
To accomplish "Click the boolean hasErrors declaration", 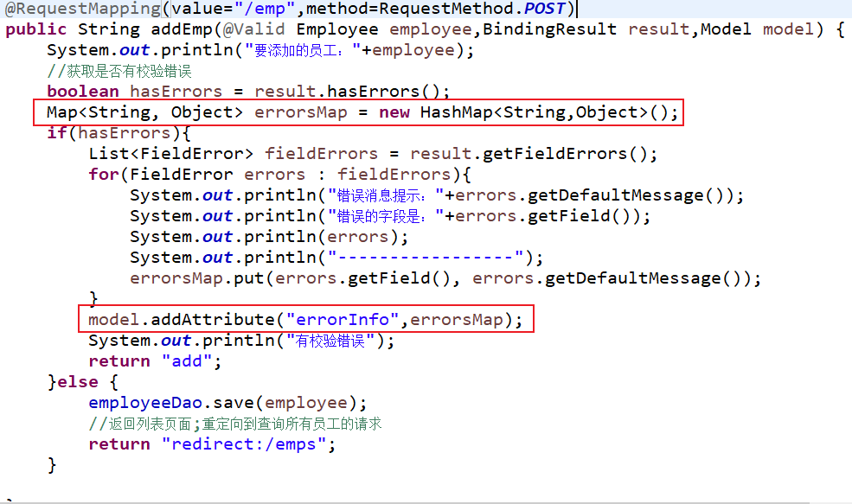I will pos(248,92).
